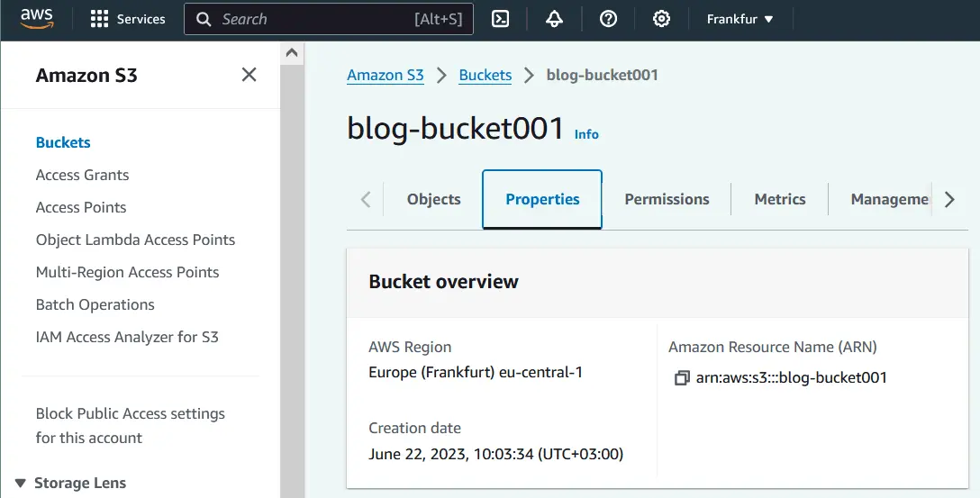The width and height of the screenshot is (980, 498).
Task: Switch to the Objects tab
Action: [x=434, y=199]
